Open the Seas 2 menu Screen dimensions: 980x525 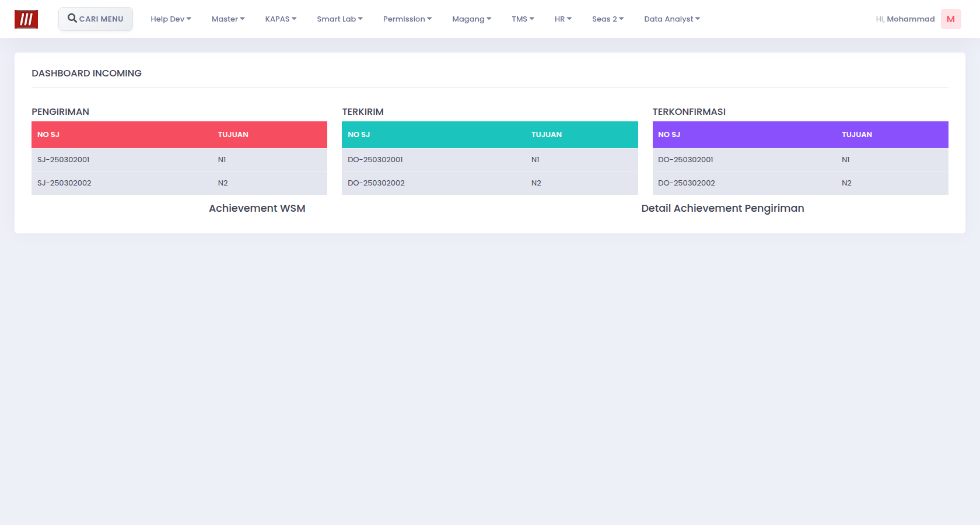[608, 19]
